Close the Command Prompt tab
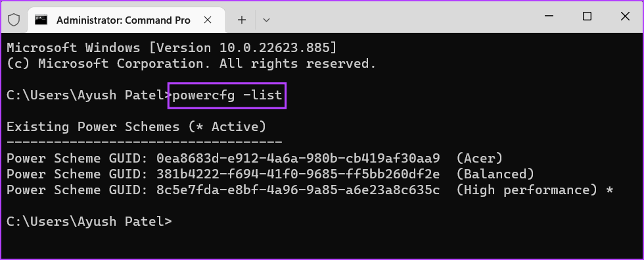 208,20
